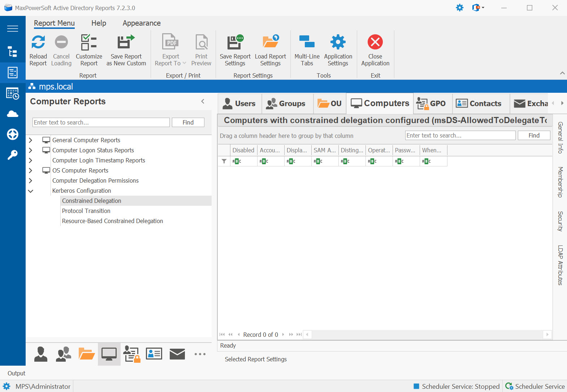Switch to the Users tab
The height and width of the screenshot is (392, 567).
click(239, 104)
